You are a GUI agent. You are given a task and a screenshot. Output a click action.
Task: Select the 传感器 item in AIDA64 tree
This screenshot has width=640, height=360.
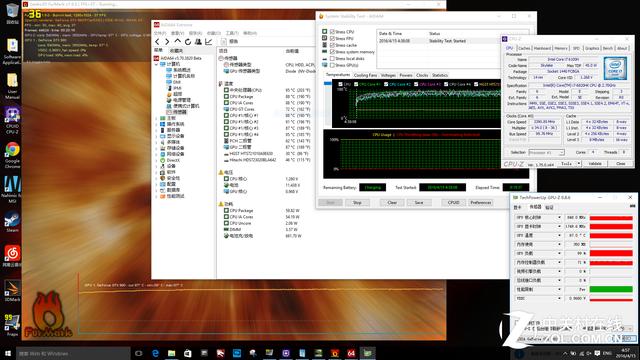176,112
